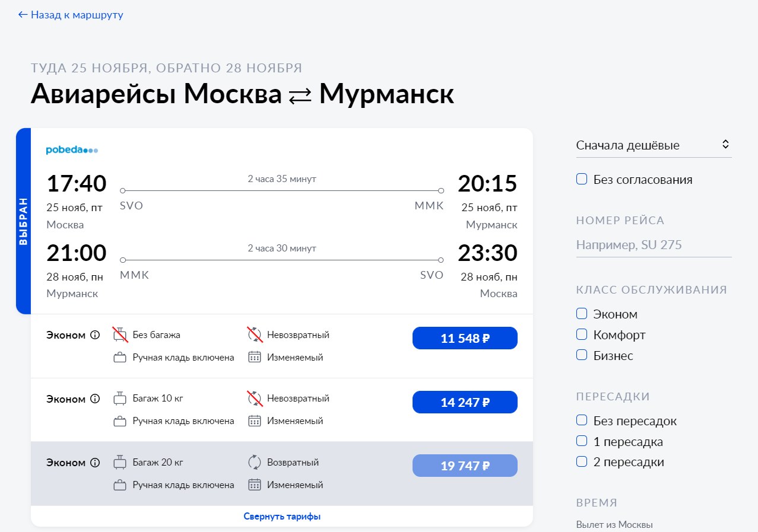Click the '2 часа 35 минут' duration text
Image resolution: width=758 pixels, height=532 pixels.
(282, 179)
